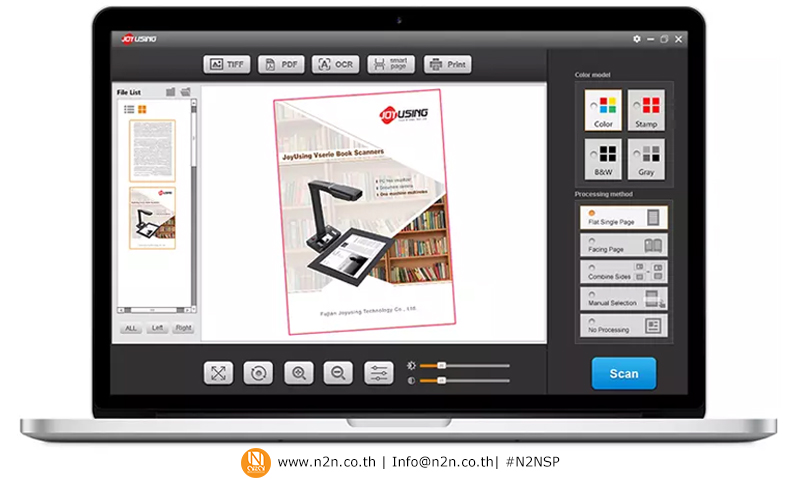Fit the preview to full screen

click(218, 373)
